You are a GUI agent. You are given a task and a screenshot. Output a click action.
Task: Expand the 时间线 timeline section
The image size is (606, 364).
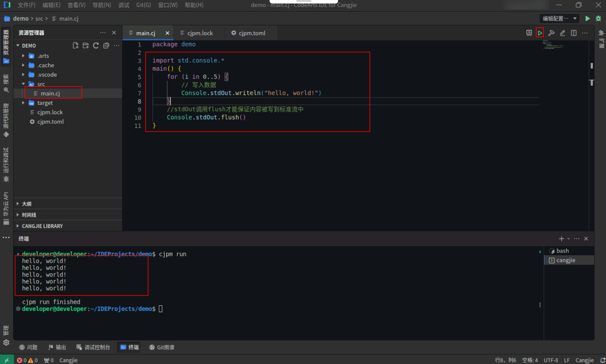click(68, 215)
